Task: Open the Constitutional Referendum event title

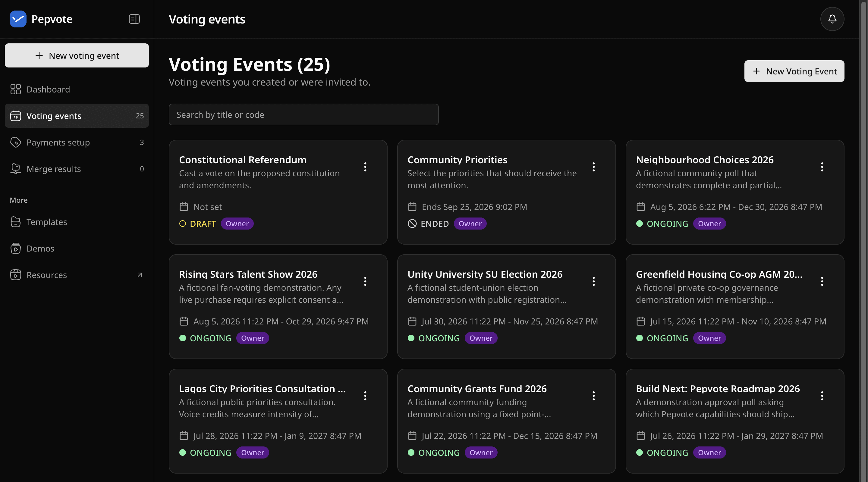Action: tap(243, 160)
